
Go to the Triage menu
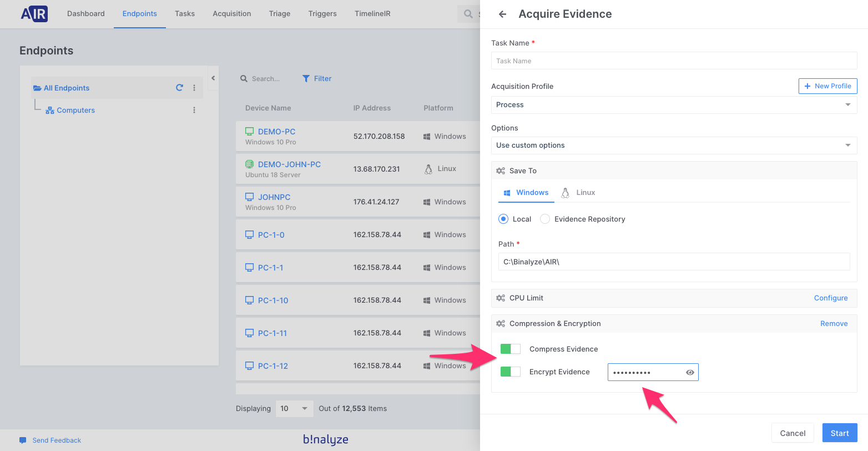(280, 14)
